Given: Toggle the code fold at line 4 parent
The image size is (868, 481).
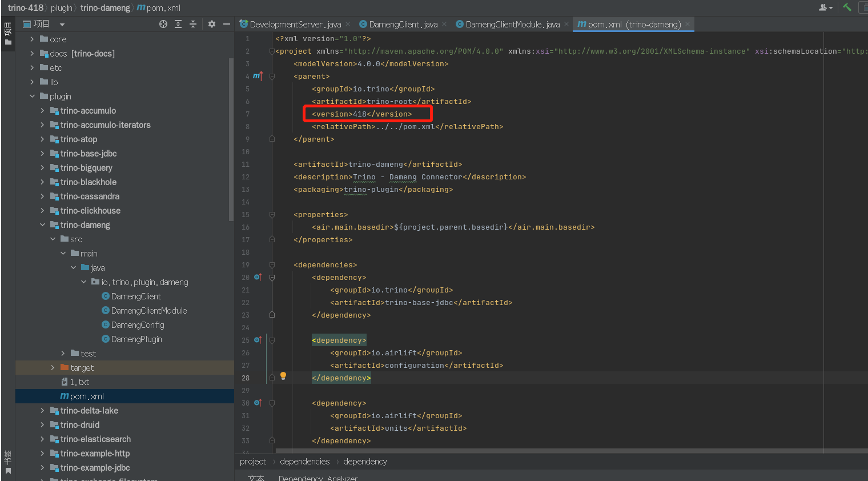Looking at the screenshot, I should pyautogui.click(x=272, y=76).
